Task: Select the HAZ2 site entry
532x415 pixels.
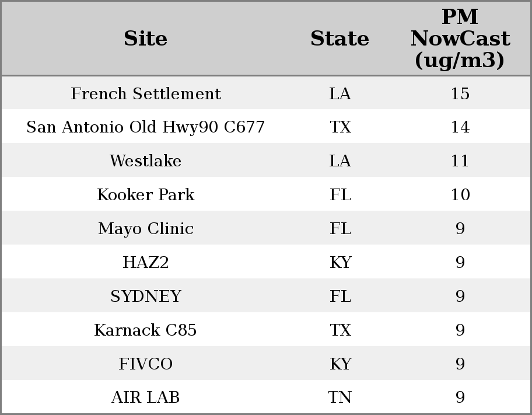Action: 145,263
